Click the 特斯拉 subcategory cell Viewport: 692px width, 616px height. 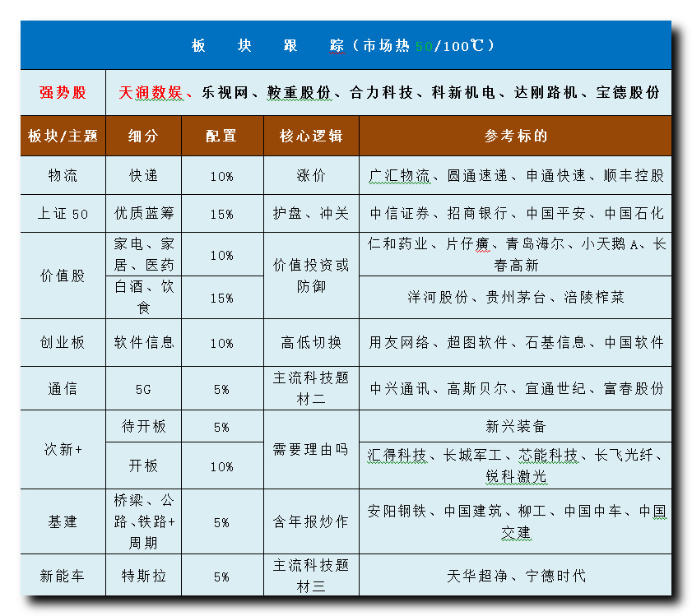[x=143, y=576]
